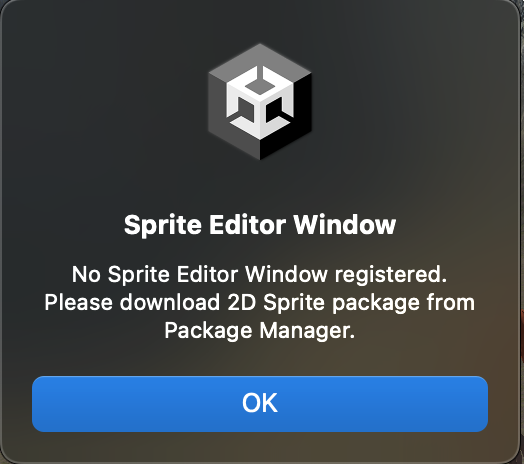Click the 'Please download 2D Sprite package from' line
The height and width of the screenshot is (464, 524).
point(260,303)
